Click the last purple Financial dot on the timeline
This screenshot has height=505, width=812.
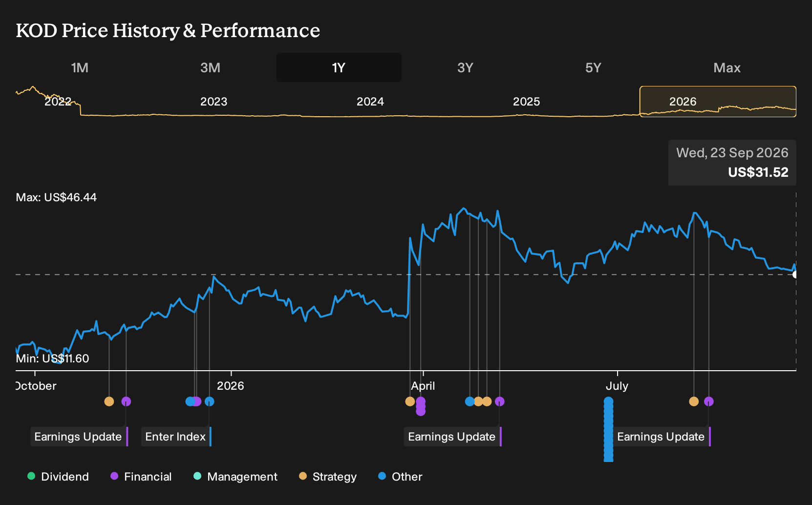(709, 401)
